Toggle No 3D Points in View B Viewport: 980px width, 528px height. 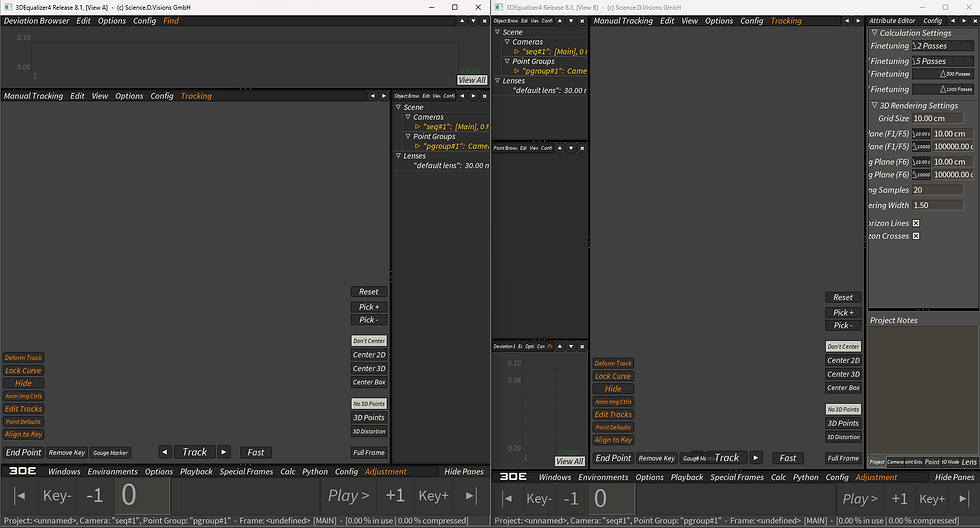pos(843,409)
